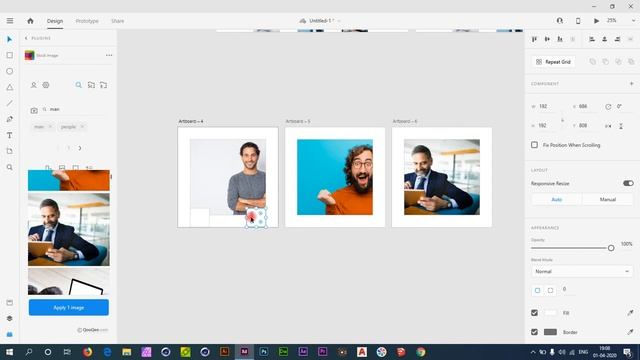Switch to the Prototype tab
Screen dimensions: 640x360
pyautogui.click(x=87, y=21)
